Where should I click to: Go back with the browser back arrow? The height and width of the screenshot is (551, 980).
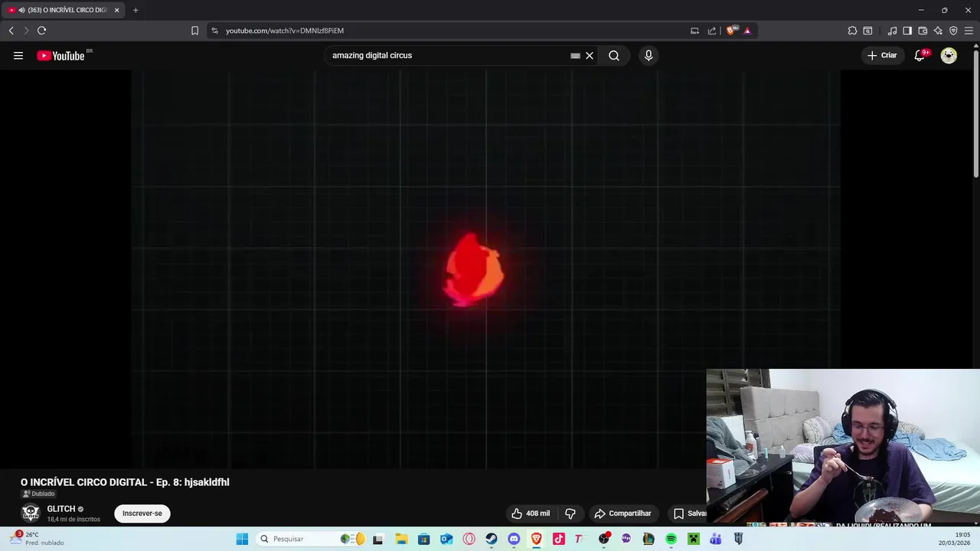[x=11, y=31]
